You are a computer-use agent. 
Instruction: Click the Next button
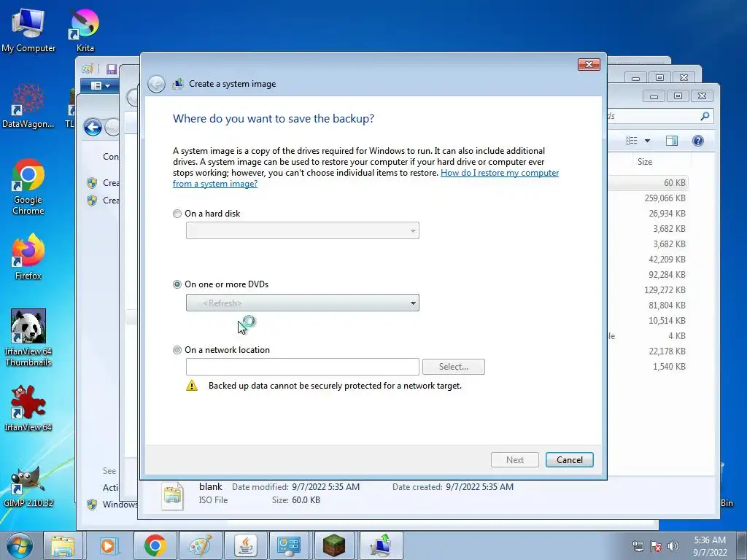pyautogui.click(x=515, y=460)
